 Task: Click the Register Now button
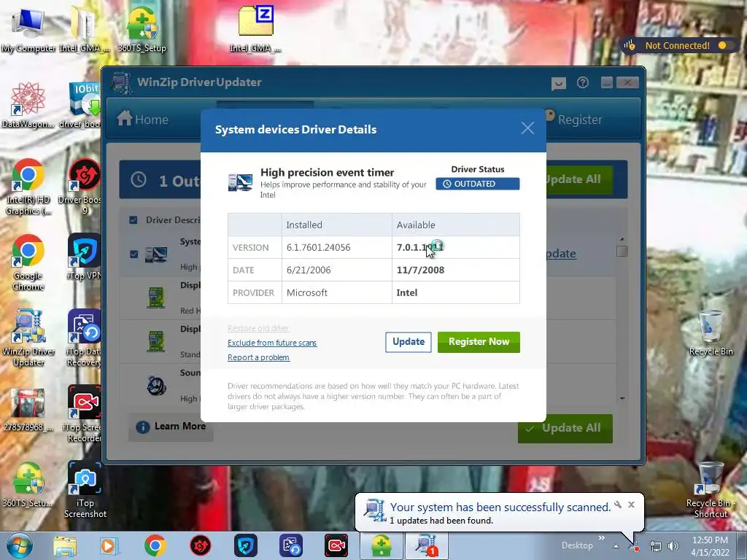click(479, 342)
